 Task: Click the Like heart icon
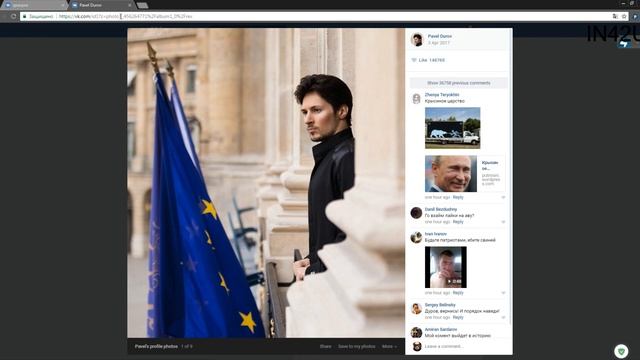point(414,60)
